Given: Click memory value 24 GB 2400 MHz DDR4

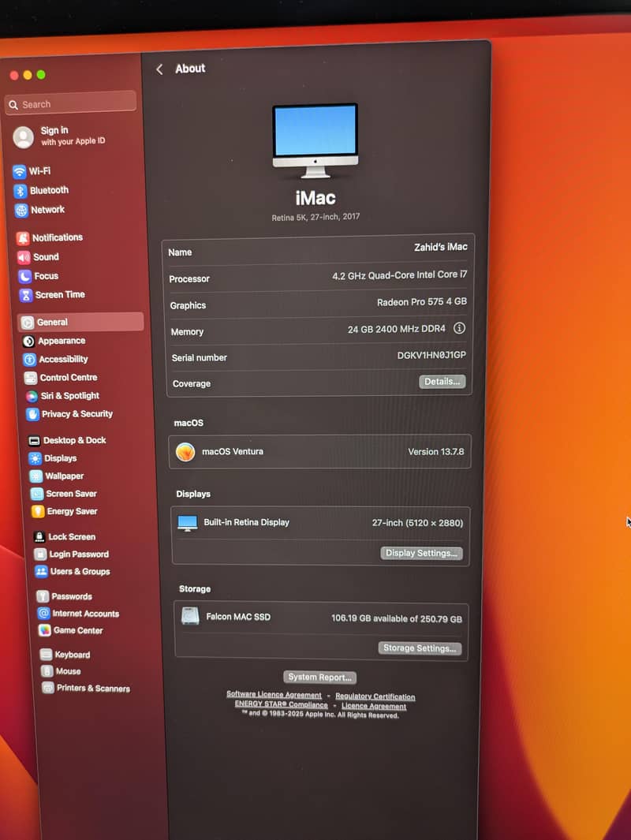Looking at the screenshot, I should 397,329.
